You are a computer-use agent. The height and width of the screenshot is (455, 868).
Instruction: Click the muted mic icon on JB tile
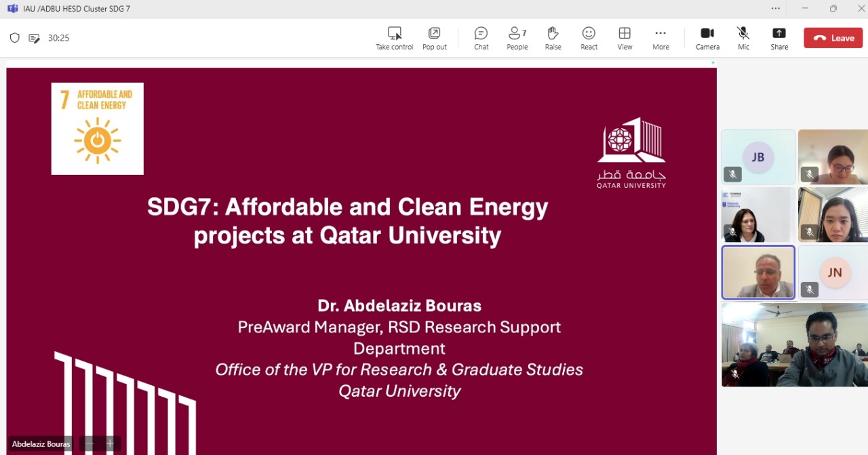[x=732, y=174]
